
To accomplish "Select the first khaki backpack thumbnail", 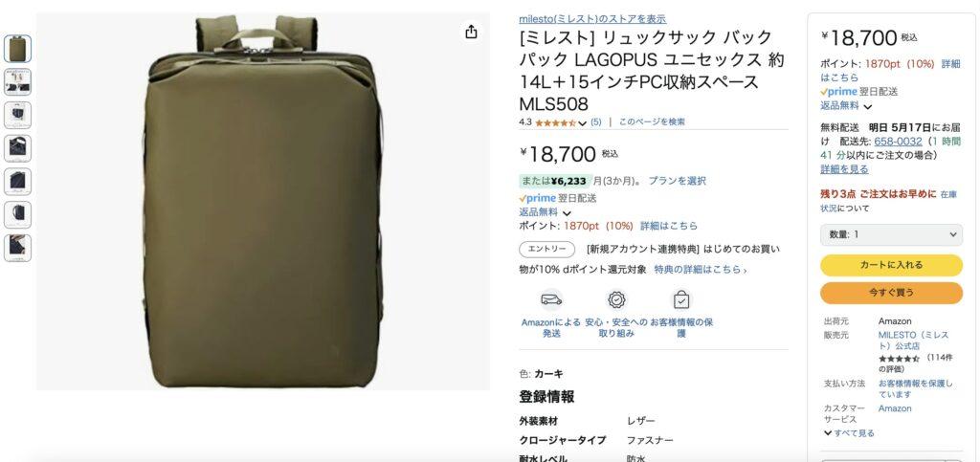I will tap(17, 49).
